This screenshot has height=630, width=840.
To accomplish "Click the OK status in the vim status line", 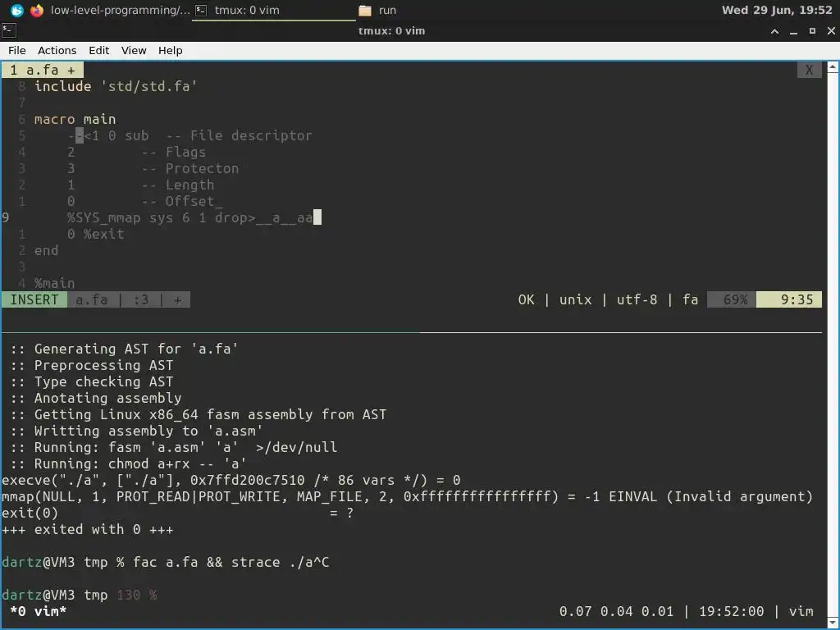I will pos(526,300).
